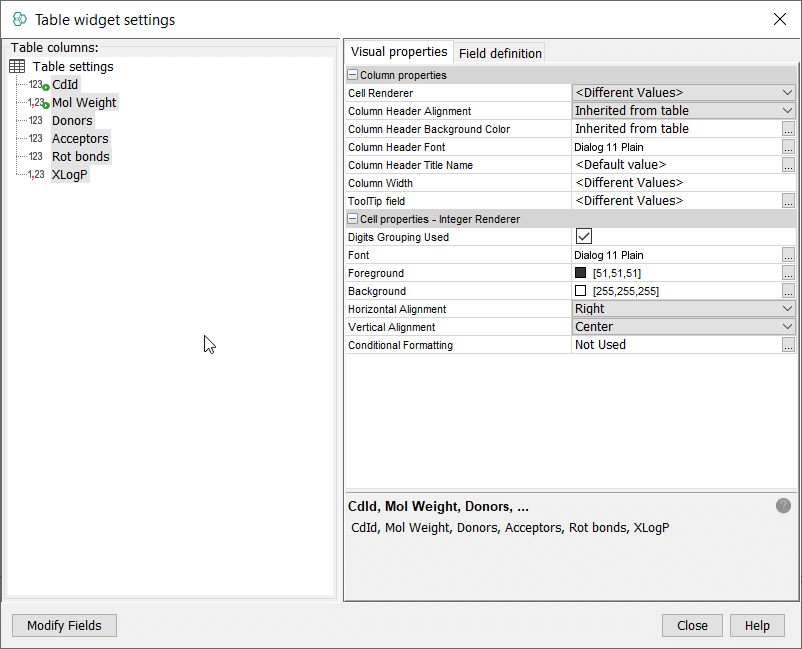Click the XLogP decimal type icon
This screenshot has height=649, width=802.
click(36, 175)
